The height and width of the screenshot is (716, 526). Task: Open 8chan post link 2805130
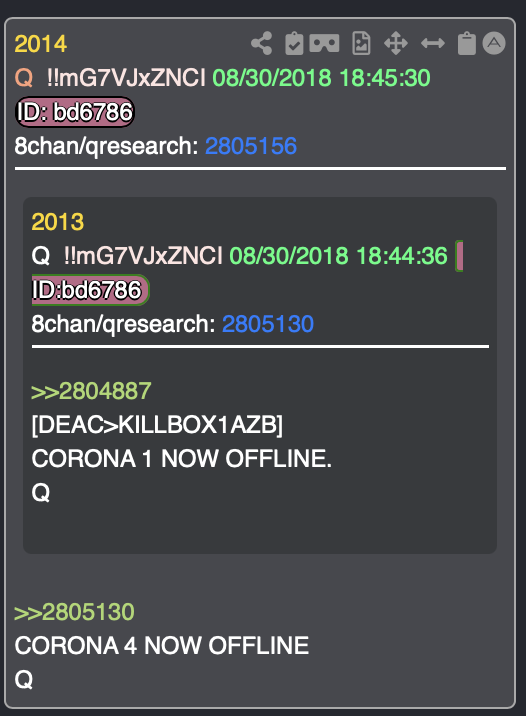point(268,324)
